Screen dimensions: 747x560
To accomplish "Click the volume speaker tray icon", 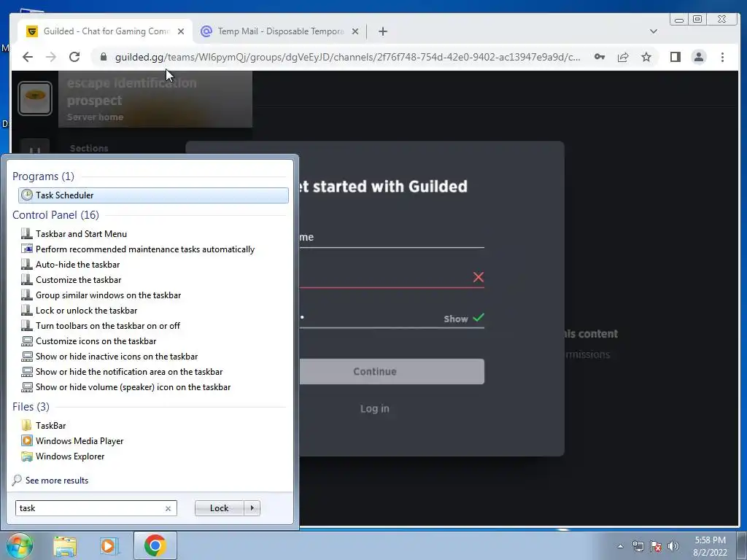I will (673, 546).
